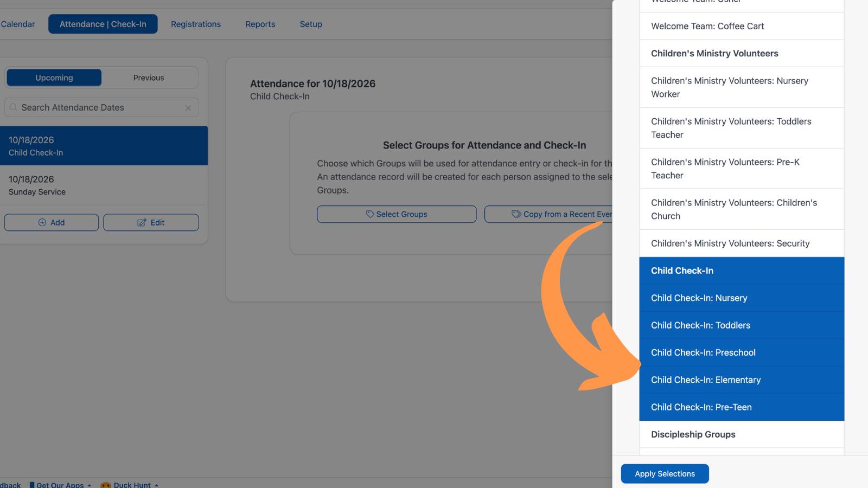Show Previous attendance dates
868x488 pixels.
(149, 78)
